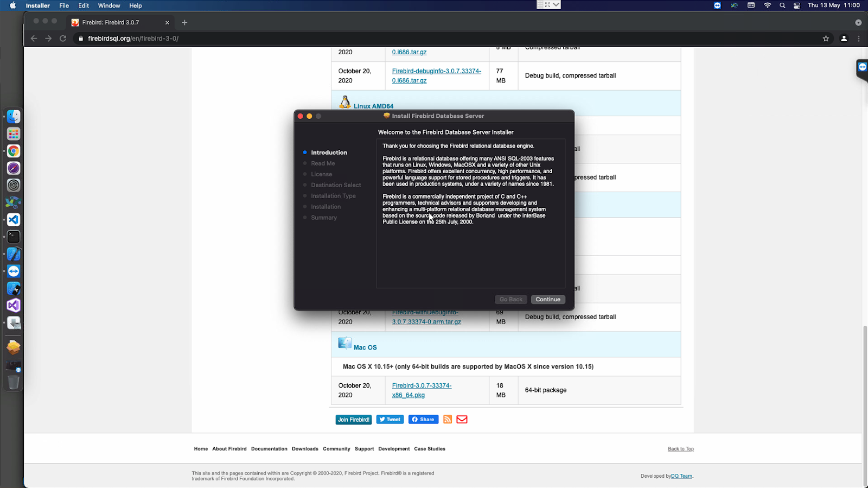Launch Google Chrome from the dock
This screenshot has height=488, width=868.
coord(14,151)
